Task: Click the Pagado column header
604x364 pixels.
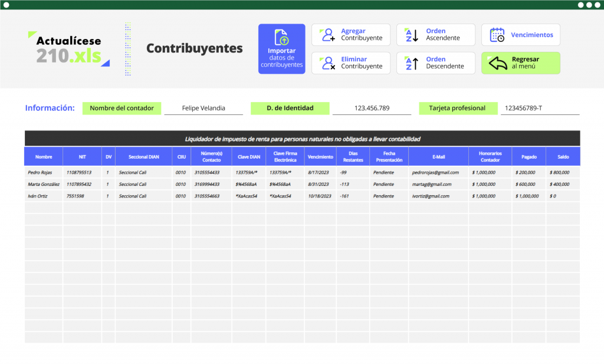Action: click(529, 156)
